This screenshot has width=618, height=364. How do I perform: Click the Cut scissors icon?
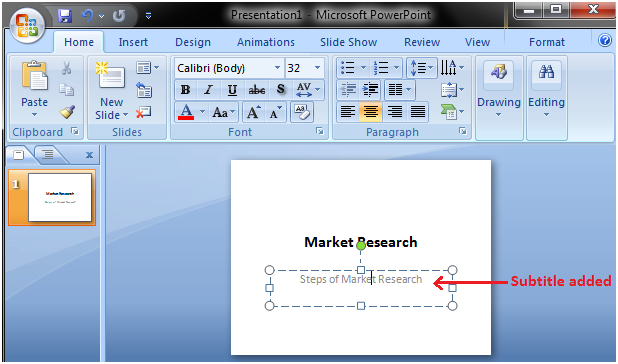(x=67, y=68)
